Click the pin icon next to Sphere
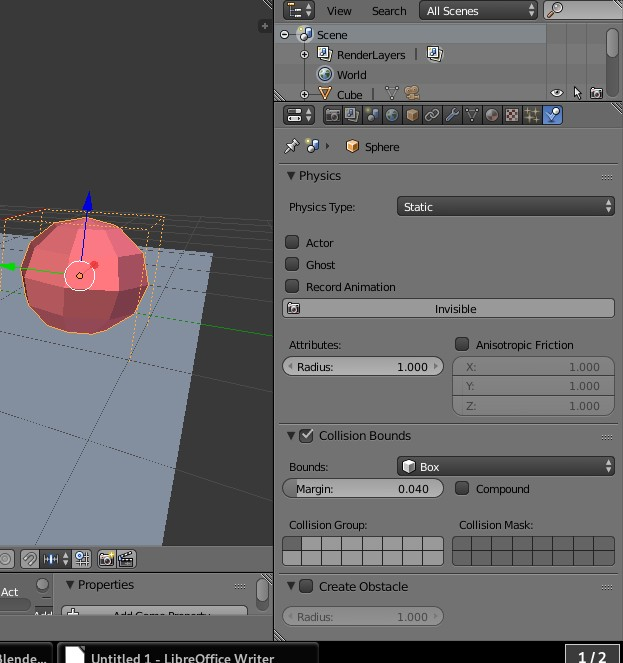This screenshot has height=663, width=623. click(291, 146)
